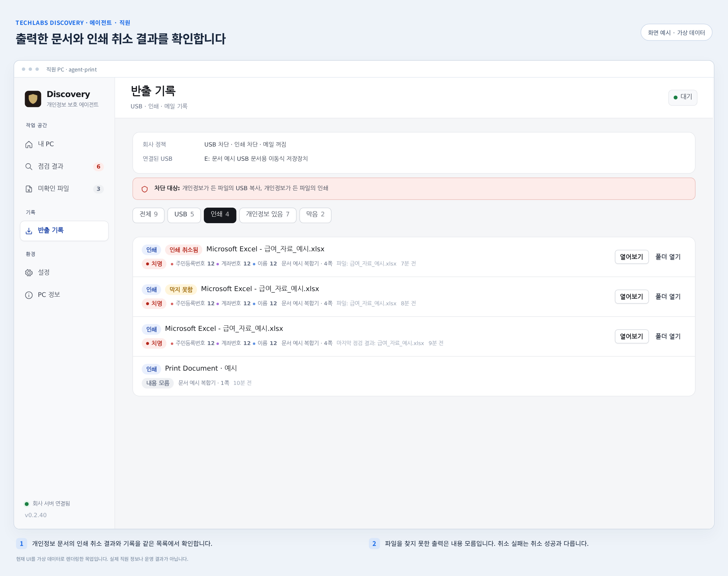Click the shield icon in 차단 대상 banner
The image size is (728, 576).
(x=145, y=189)
